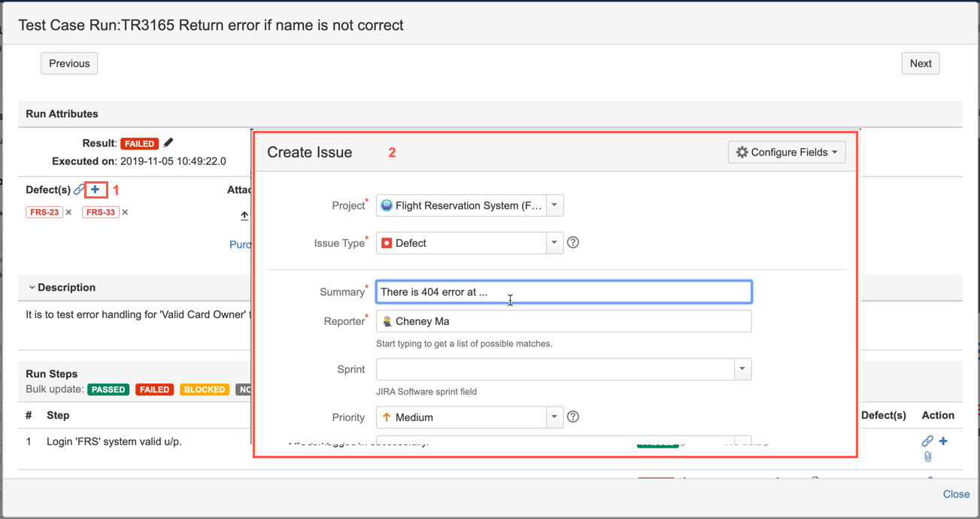
Task: Click the Summary text field
Action: pos(563,292)
